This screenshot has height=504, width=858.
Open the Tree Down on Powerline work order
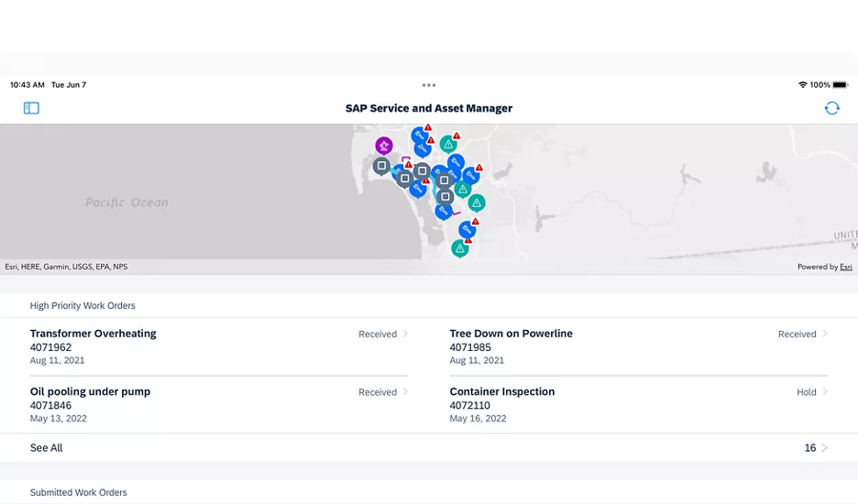click(x=639, y=346)
